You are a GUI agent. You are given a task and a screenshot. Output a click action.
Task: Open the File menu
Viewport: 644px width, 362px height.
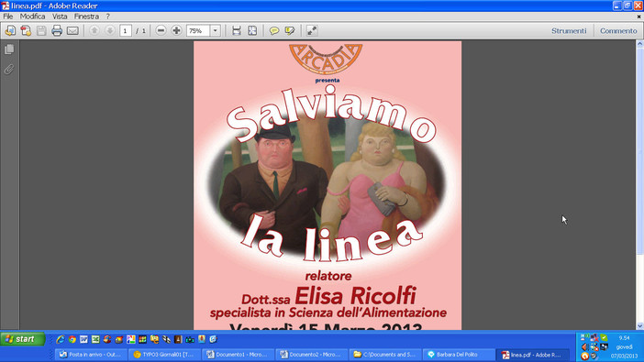(8, 16)
